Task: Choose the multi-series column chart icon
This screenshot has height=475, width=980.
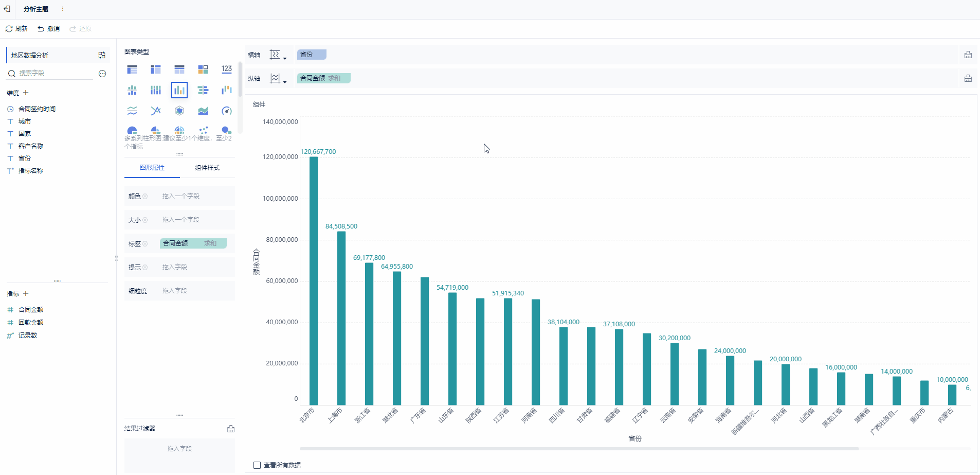Action: [179, 90]
